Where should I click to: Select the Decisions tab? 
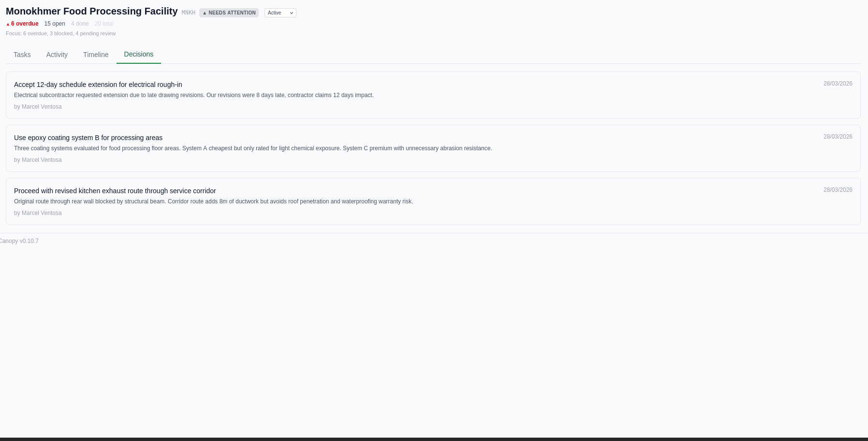139,54
